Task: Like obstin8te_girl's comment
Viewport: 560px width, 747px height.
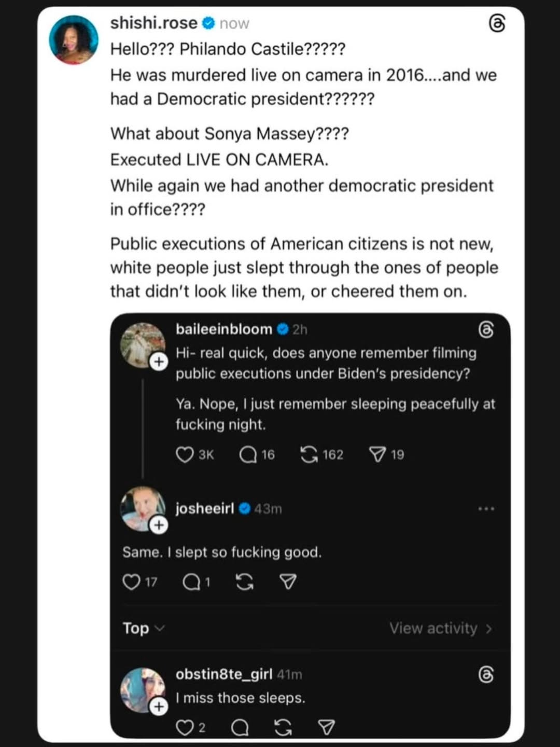Action: coord(185,728)
